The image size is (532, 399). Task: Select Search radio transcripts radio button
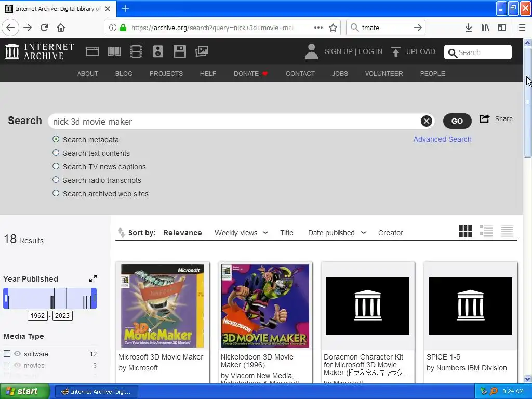click(56, 180)
